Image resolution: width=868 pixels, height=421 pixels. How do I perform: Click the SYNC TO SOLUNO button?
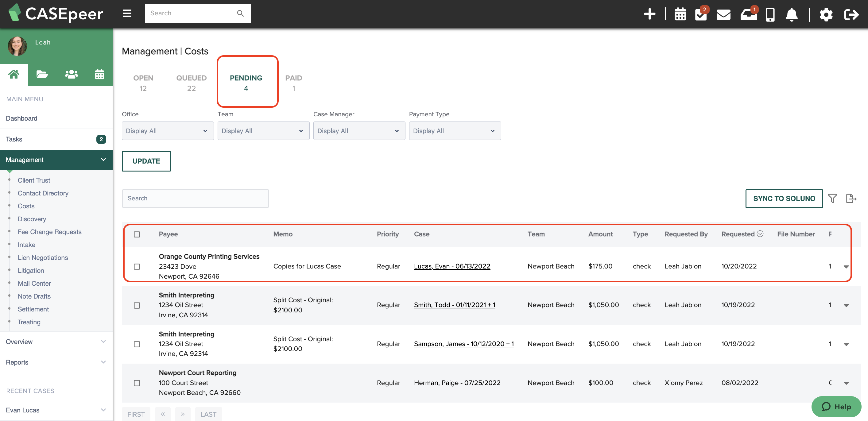(x=784, y=198)
